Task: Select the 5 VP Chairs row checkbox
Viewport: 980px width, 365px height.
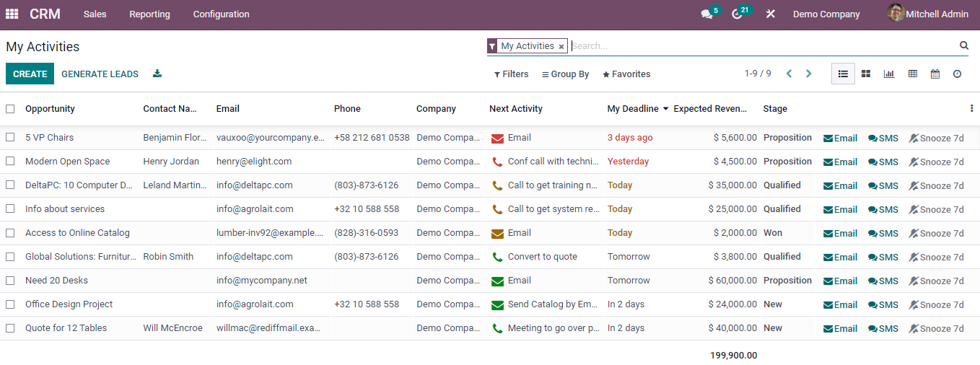Action: 10,137
